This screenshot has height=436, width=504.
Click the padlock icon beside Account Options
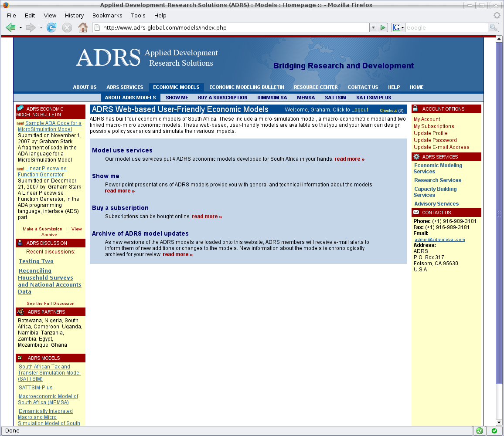(415, 109)
